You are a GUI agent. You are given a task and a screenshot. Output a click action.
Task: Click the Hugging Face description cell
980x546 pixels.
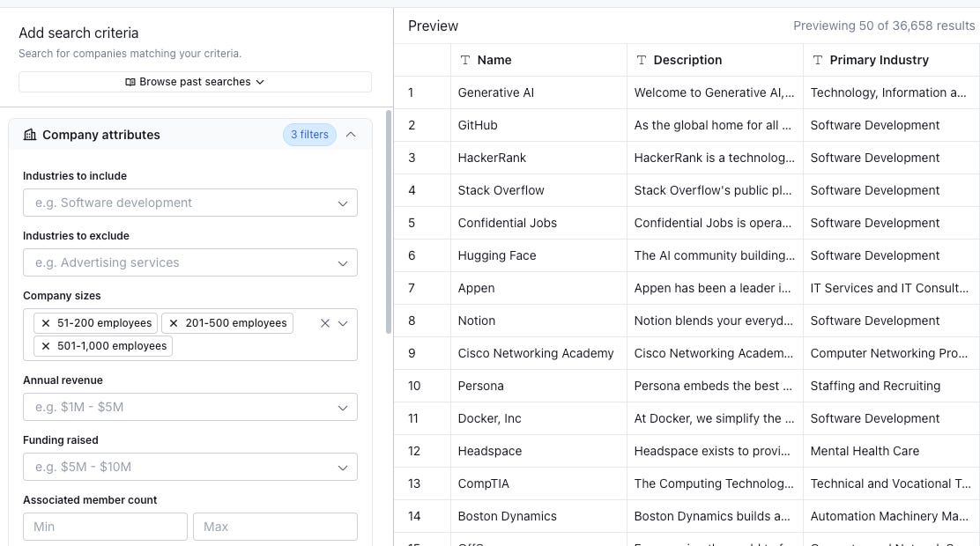715,255
